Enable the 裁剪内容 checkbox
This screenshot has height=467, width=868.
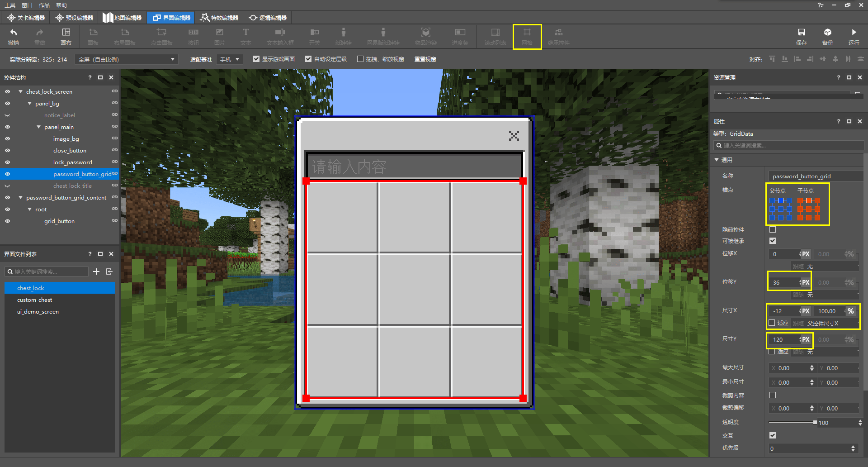tap(773, 395)
